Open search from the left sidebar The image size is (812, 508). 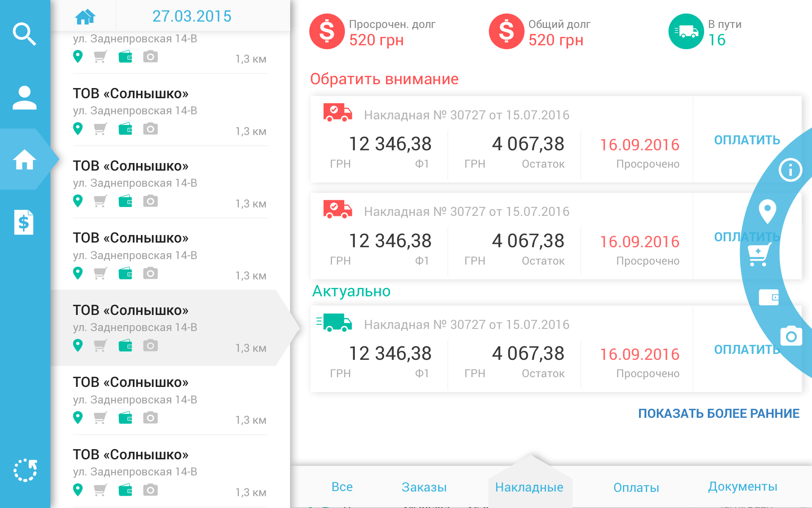point(25,34)
